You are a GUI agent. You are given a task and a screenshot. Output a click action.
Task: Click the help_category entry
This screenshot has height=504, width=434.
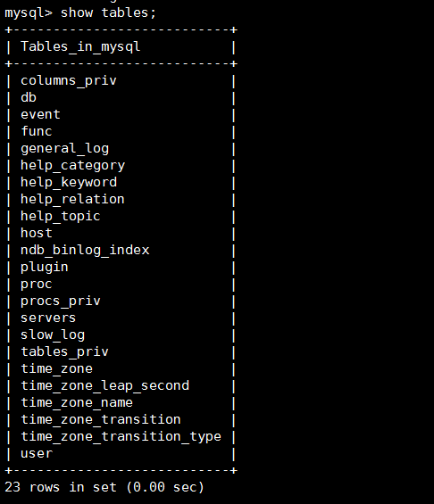pyautogui.click(x=72, y=166)
